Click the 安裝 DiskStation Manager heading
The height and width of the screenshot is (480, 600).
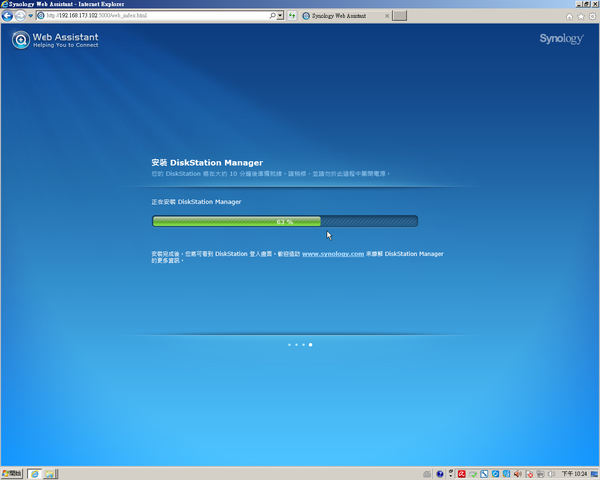click(207, 163)
